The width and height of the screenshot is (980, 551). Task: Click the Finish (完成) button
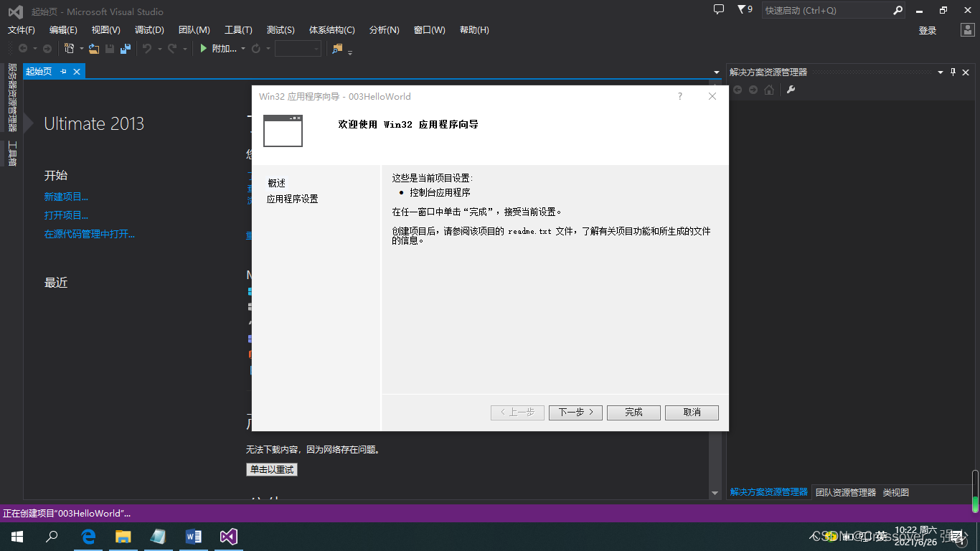click(x=633, y=413)
